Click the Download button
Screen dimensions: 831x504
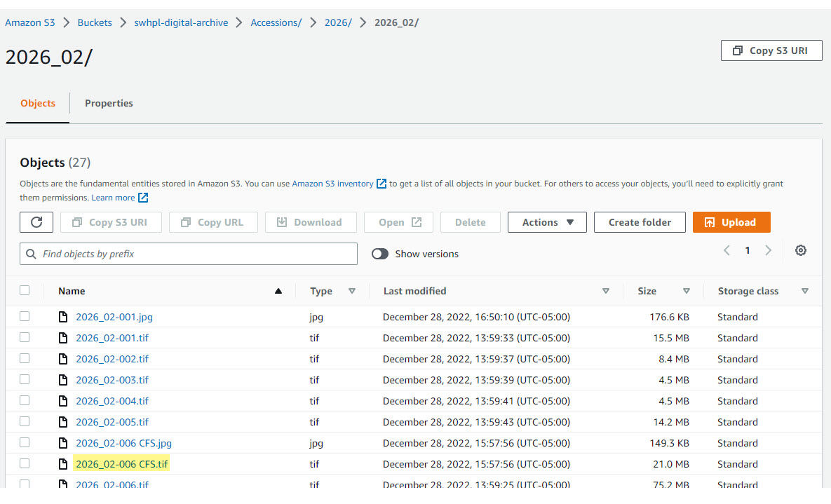[x=311, y=222]
